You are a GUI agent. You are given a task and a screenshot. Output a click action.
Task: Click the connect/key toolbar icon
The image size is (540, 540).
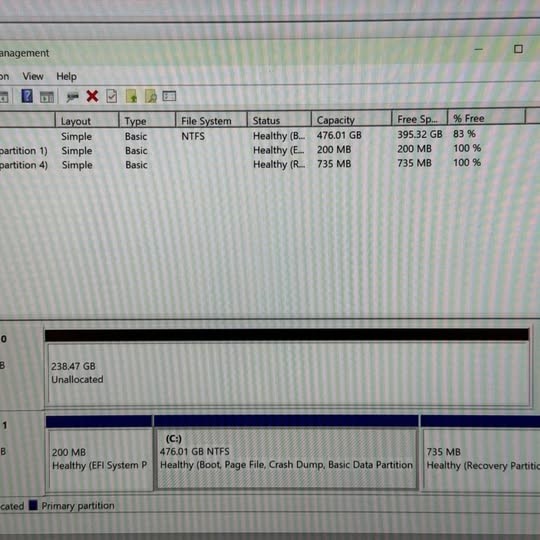[72, 97]
